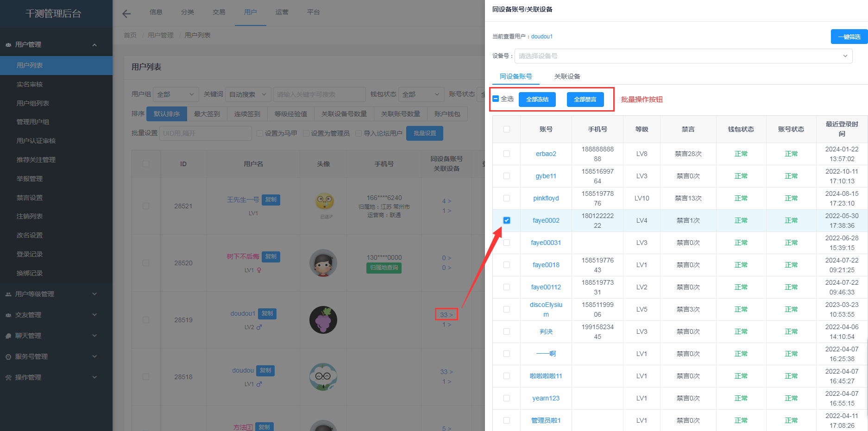Click the 全部冻结 button
The width and height of the screenshot is (868, 431).
point(537,100)
